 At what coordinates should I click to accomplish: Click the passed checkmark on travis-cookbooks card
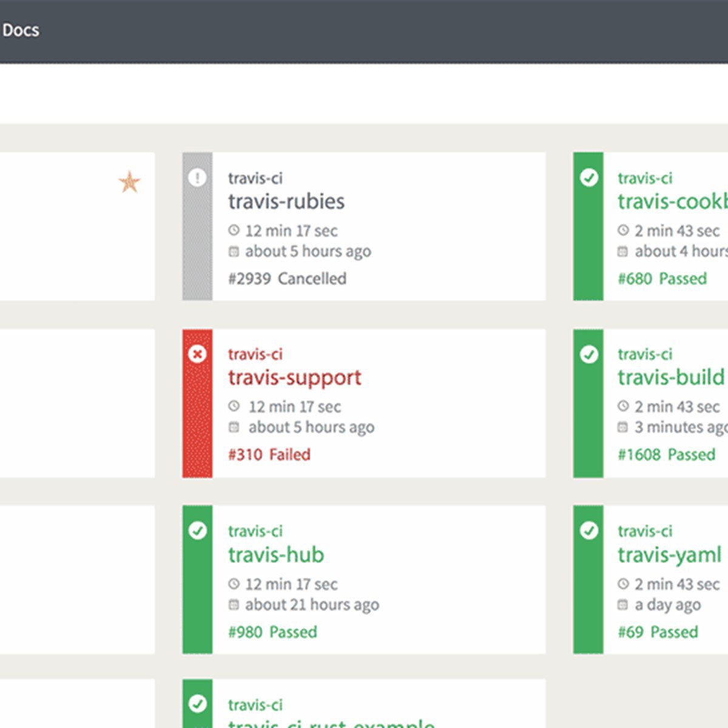click(x=588, y=178)
